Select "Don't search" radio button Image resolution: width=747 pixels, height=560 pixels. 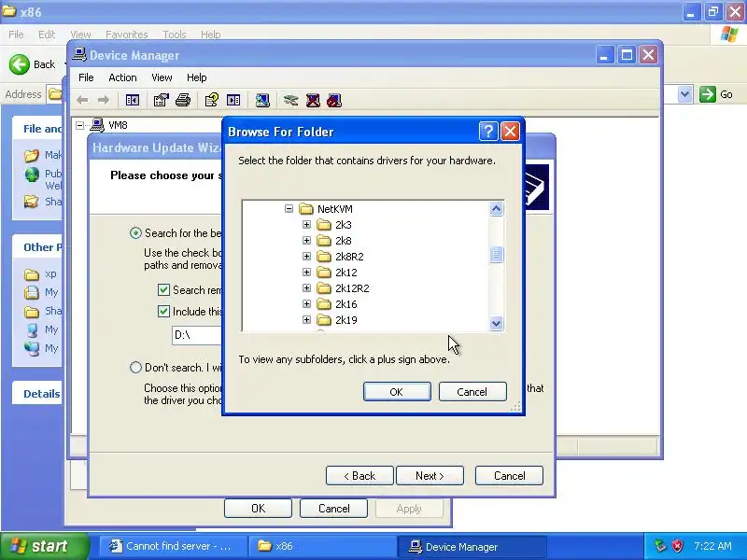[x=135, y=368]
